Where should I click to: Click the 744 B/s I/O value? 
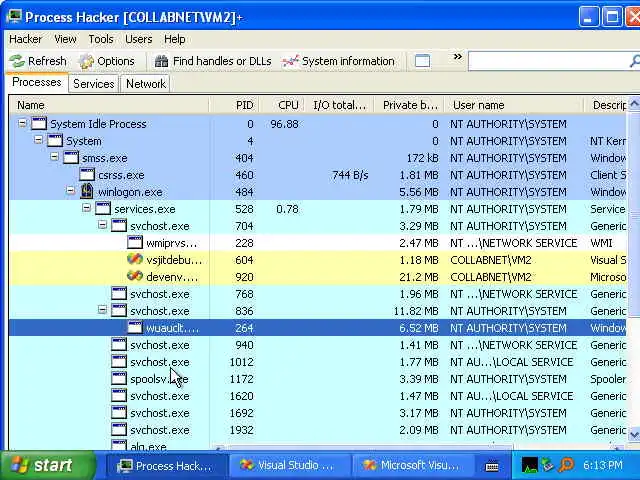click(x=350, y=175)
